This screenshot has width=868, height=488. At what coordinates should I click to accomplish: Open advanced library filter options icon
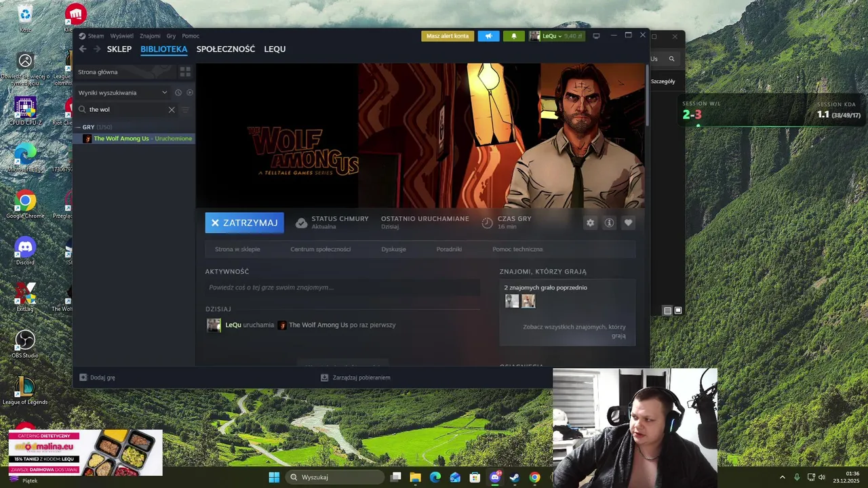(185, 110)
